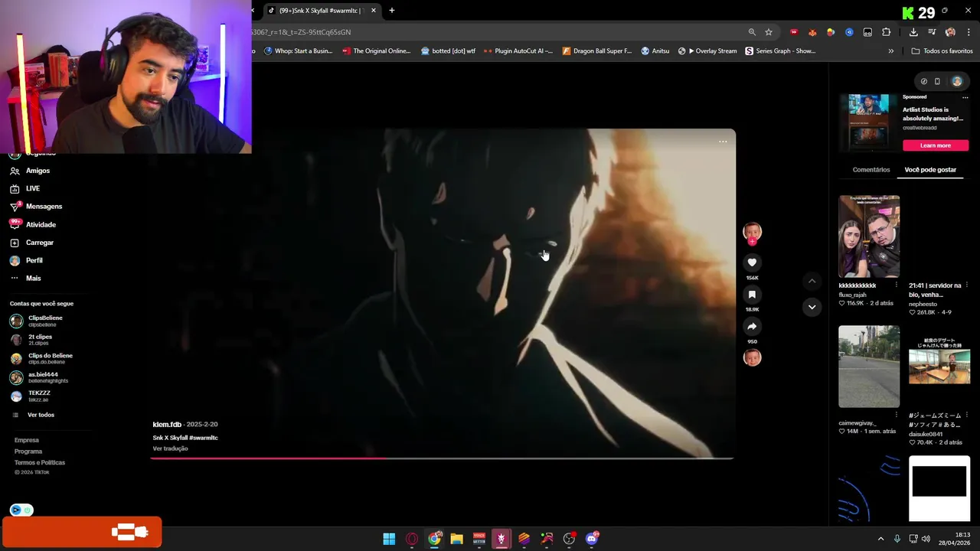Open Discord from the taskbar
The height and width of the screenshot is (551, 980).
[592, 539]
